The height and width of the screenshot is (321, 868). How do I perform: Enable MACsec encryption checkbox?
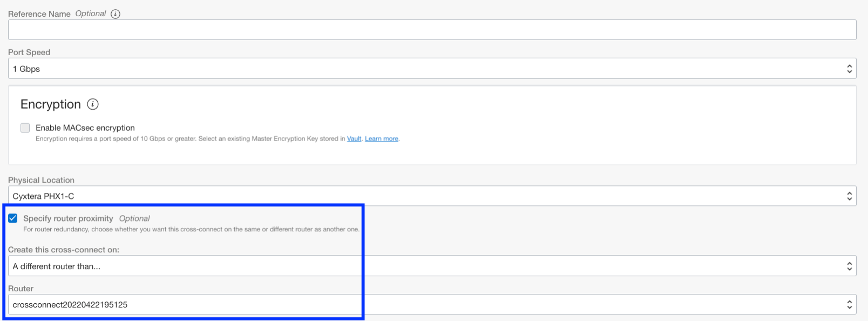(x=25, y=128)
